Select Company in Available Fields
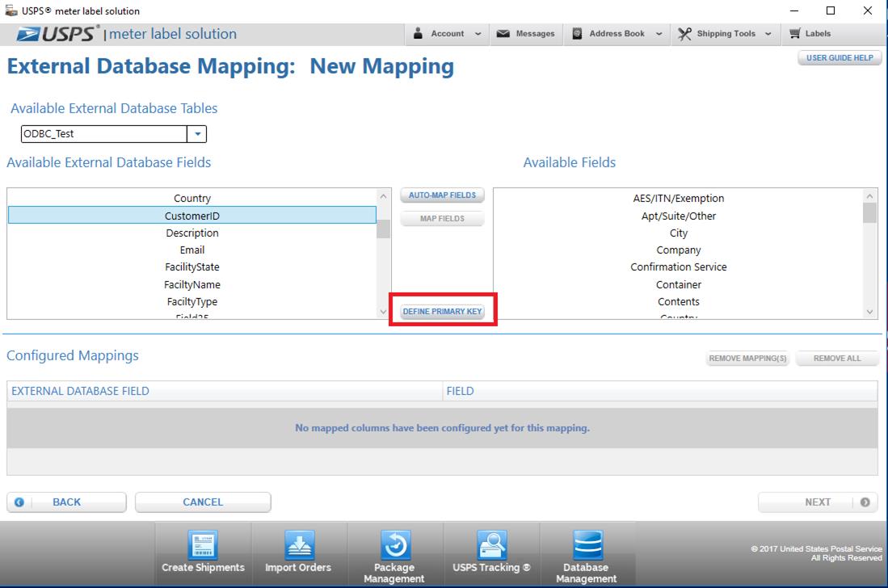The height and width of the screenshot is (588, 888). click(x=679, y=250)
